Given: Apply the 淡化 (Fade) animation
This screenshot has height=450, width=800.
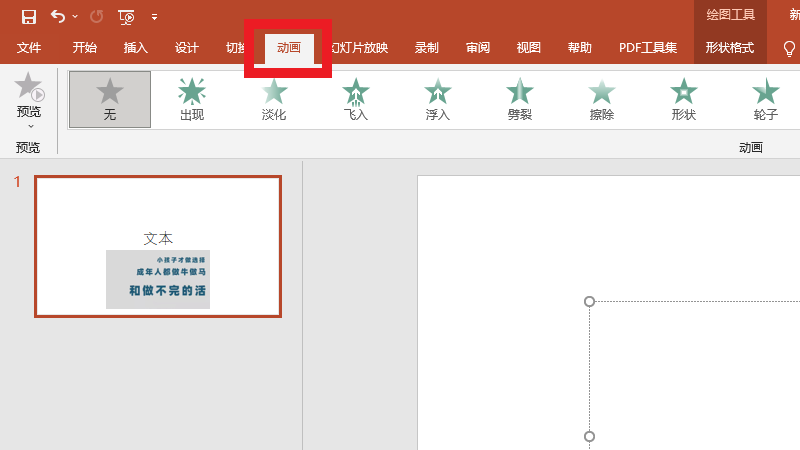Looking at the screenshot, I should coord(274,99).
